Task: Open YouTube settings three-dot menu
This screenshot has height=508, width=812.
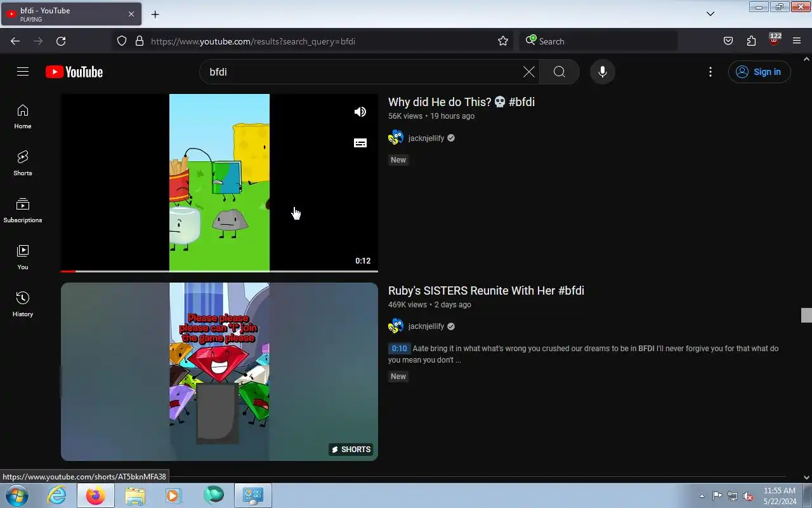Action: coord(710,72)
